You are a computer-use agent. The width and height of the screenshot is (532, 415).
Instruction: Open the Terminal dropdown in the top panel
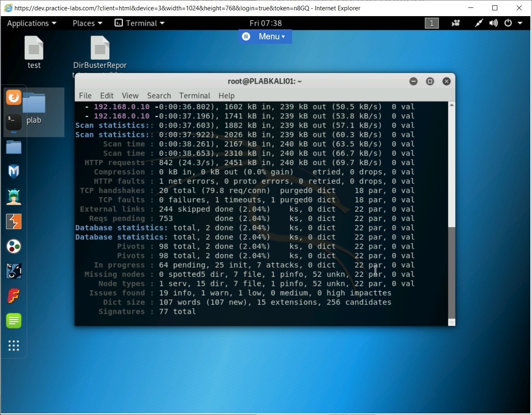point(139,23)
